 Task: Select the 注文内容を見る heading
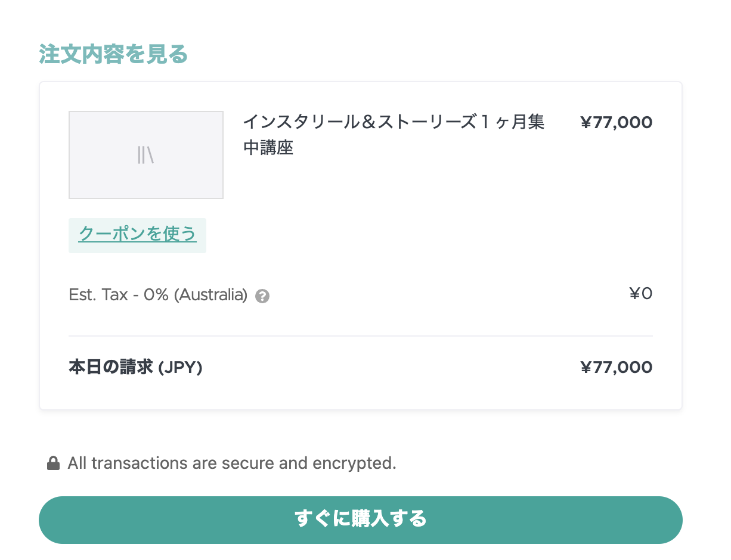click(114, 54)
